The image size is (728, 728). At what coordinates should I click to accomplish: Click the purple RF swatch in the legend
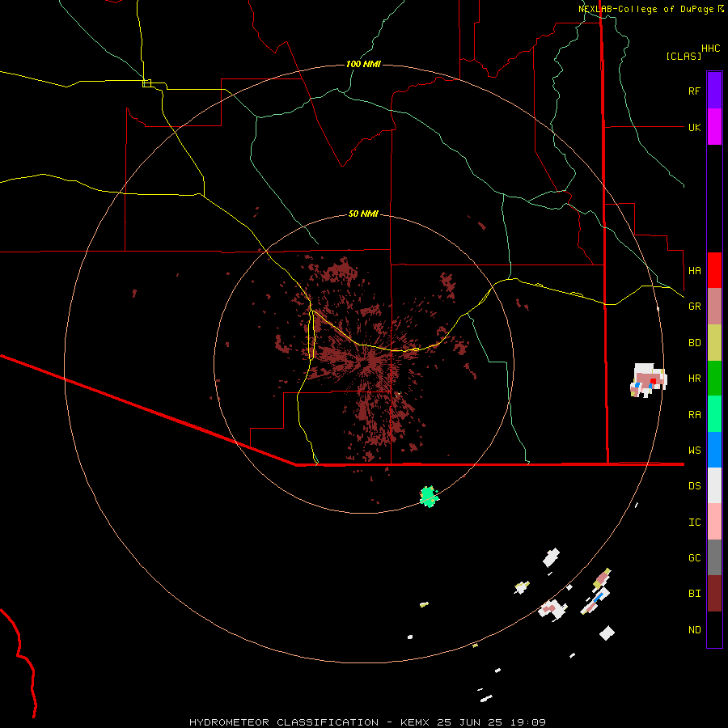[714, 91]
